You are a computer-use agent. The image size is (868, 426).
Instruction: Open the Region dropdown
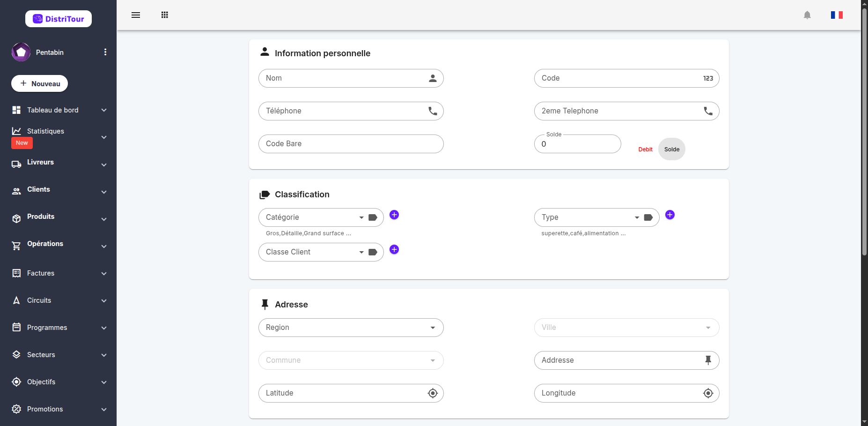(x=351, y=328)
